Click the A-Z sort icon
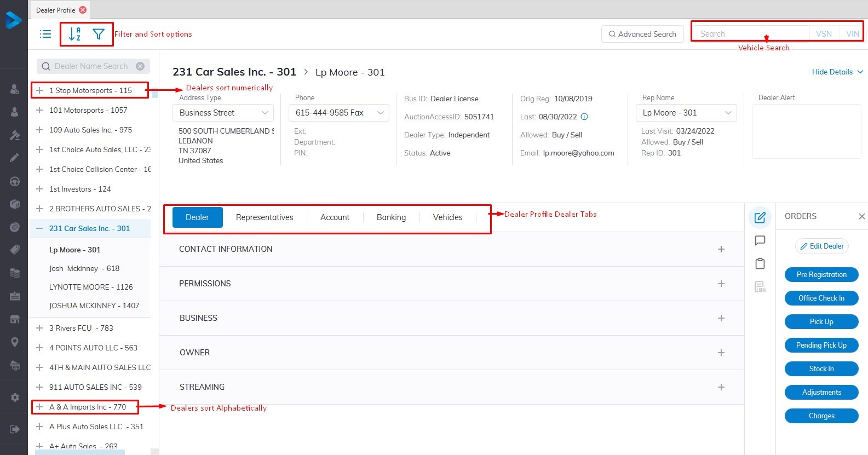This screenshot has width=868, height=455. (74, 34)
